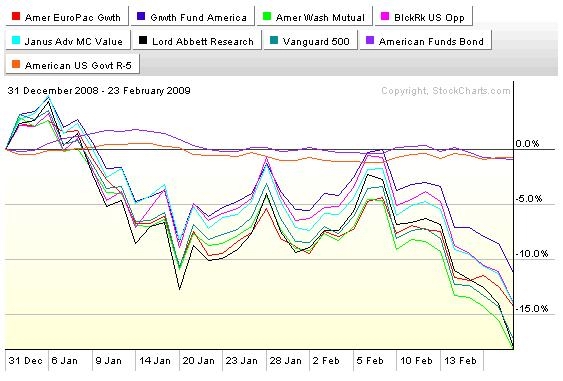563x381 pixels.
Task: Select the 20 Jan date marker
Action: (x=199, y=360)
